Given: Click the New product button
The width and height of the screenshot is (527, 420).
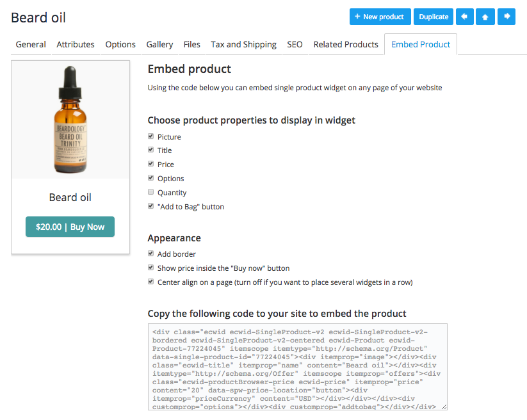Looking at the screenshot, I should coord(380,17).
